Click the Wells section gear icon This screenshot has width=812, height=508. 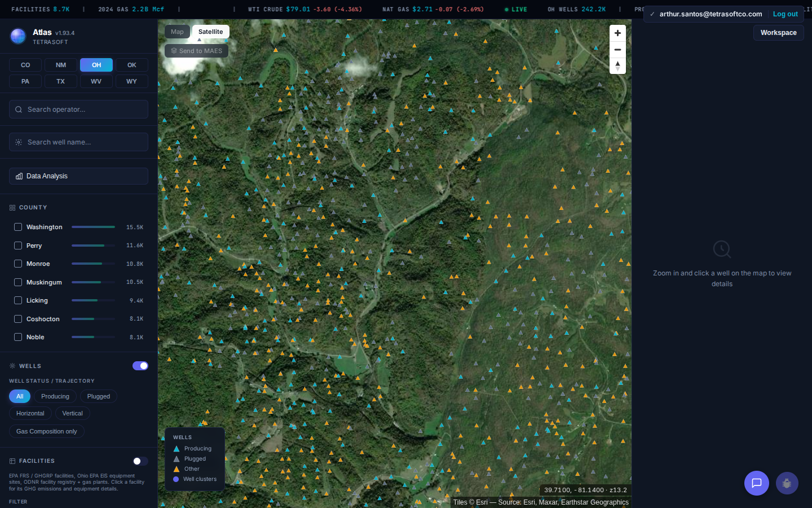[x=12, y=366]
